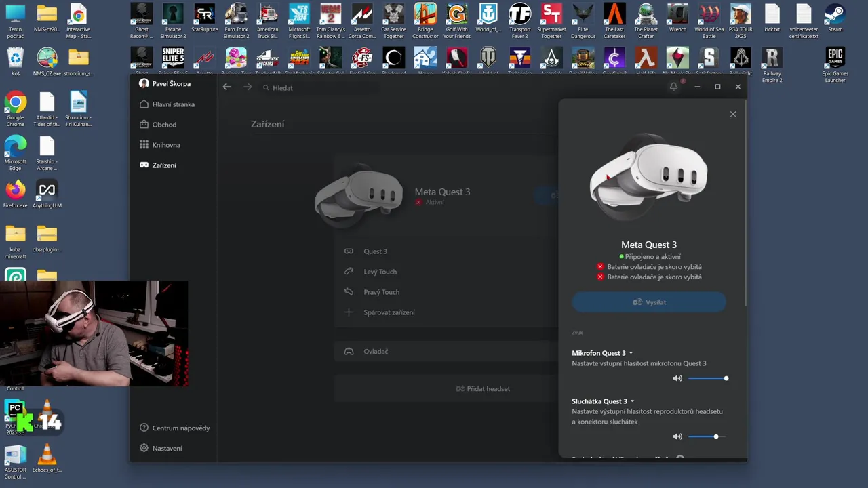Viewport: 868px width, 488px height.
Task: Go back with the left arrow
Action: pos(227,87)
